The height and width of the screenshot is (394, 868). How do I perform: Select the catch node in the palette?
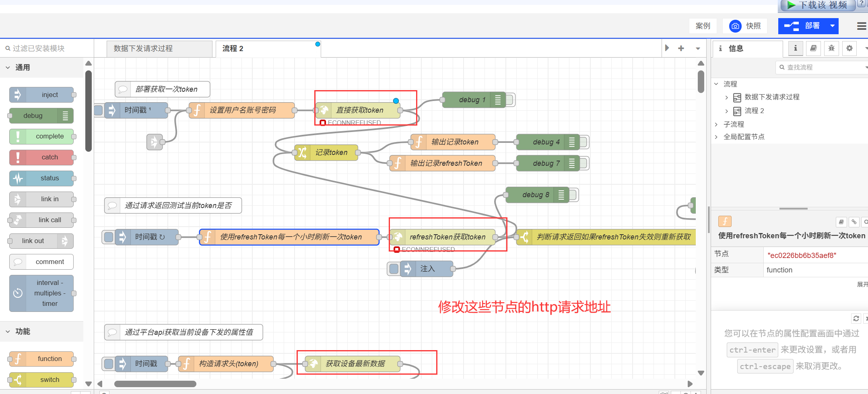pyautogui.click(x=42, y=157)
